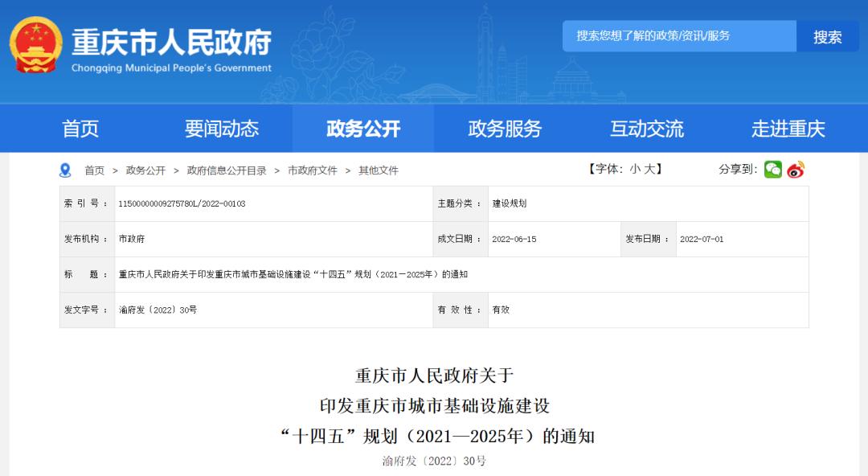Viewport: 868px width, 476px height.
Task: Share the page via the Weibo icon
Action: tap(796, 169)
